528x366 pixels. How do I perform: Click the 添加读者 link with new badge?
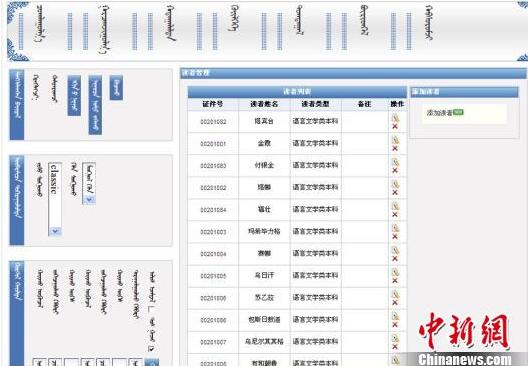[x=445, y=113]
